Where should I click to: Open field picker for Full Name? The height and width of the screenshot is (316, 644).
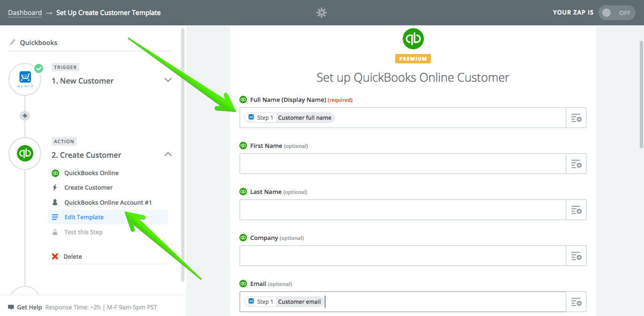coord(576,118)
